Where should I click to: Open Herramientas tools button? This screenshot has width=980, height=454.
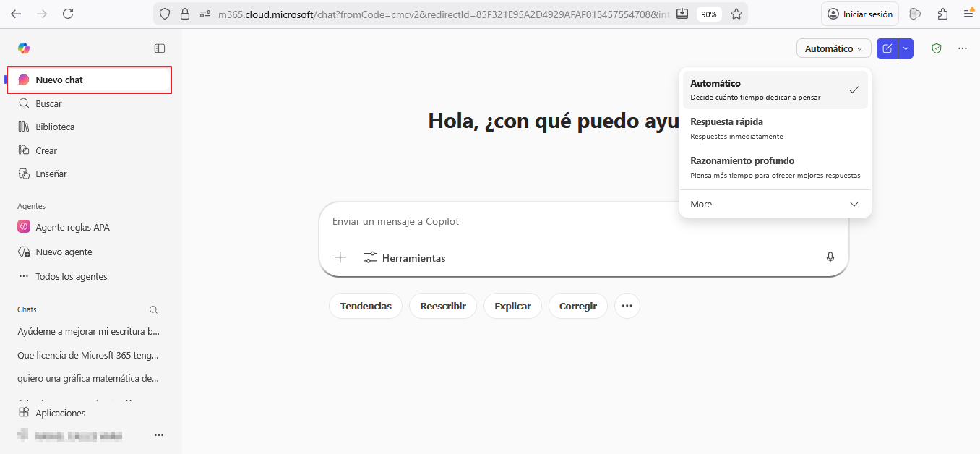[405, 257]
